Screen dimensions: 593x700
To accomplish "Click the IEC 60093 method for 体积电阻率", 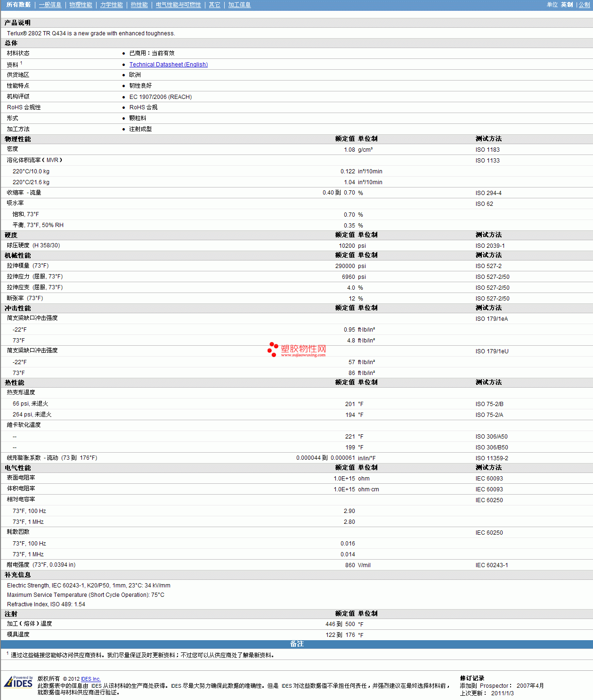I will [489, 489].
